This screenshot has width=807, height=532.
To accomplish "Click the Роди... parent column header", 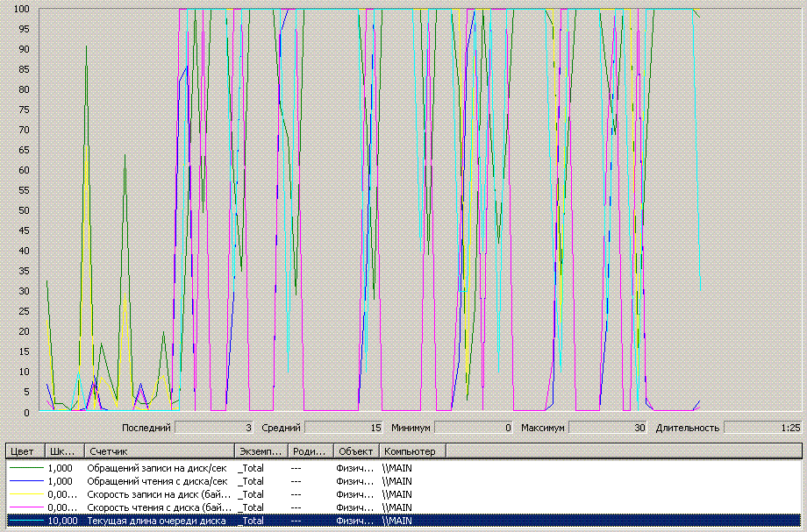I will coord(310,450).
